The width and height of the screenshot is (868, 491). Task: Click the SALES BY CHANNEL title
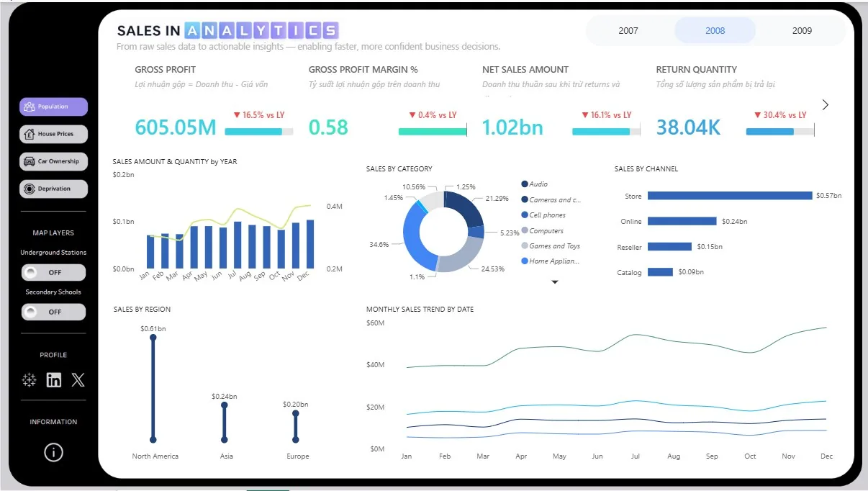[x=646, y=169]
